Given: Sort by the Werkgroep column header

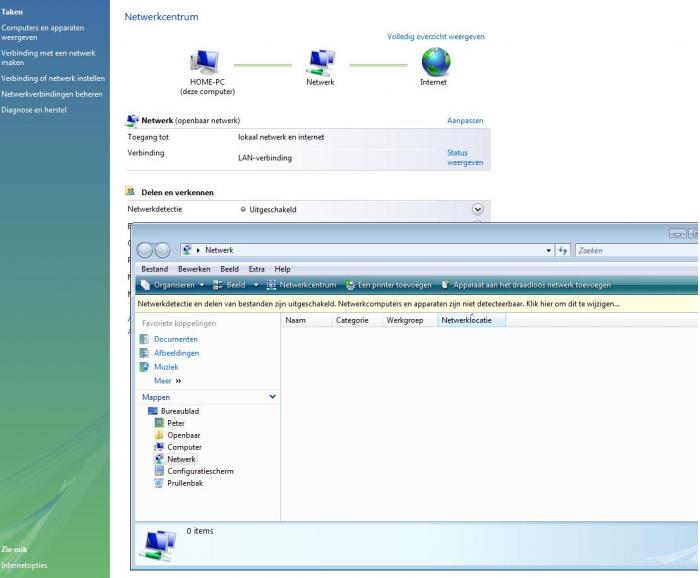Looking at the screenshot, I should point(404,320).
